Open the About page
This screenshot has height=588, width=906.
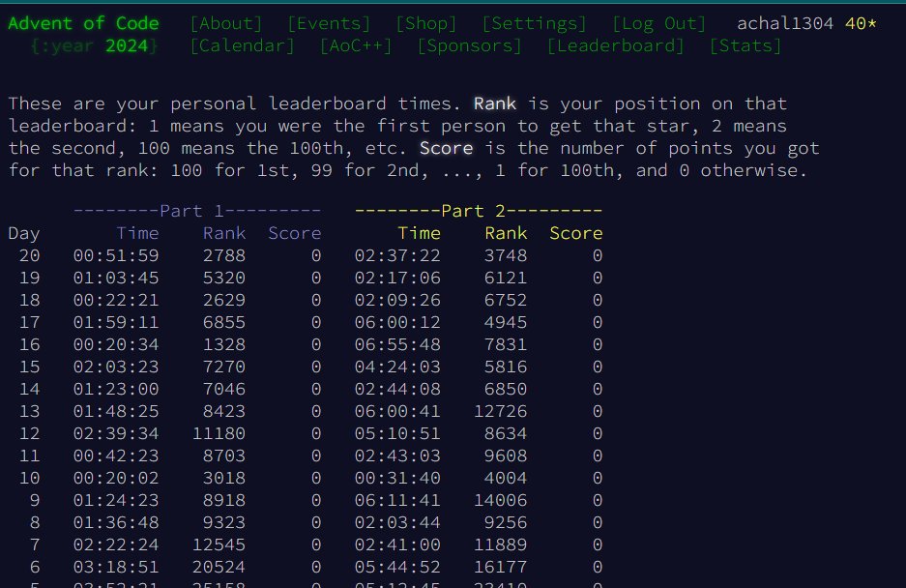226,23
